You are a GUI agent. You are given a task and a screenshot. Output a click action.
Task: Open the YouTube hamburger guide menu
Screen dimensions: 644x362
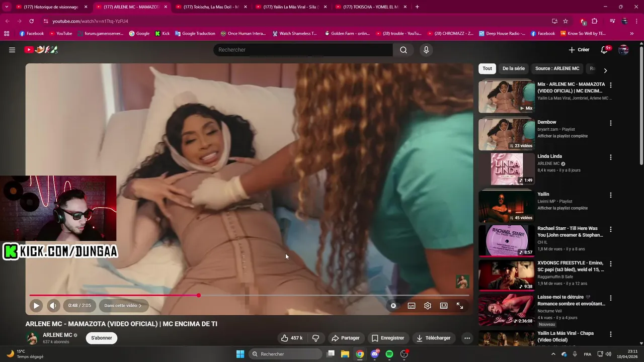12,50
